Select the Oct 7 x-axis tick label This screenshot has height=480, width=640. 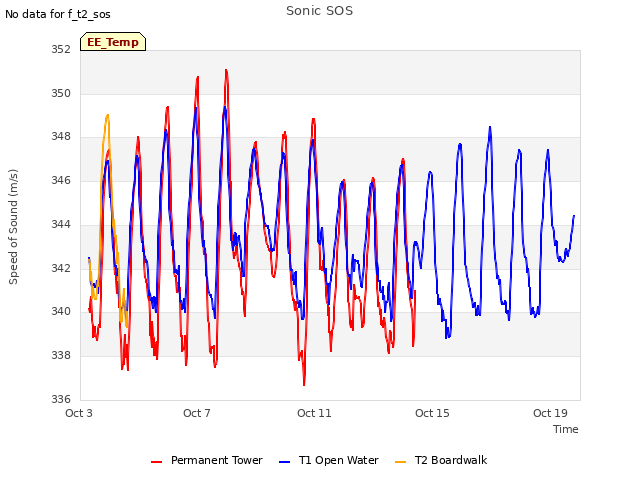pyautogui.click(x=197, y=413)
